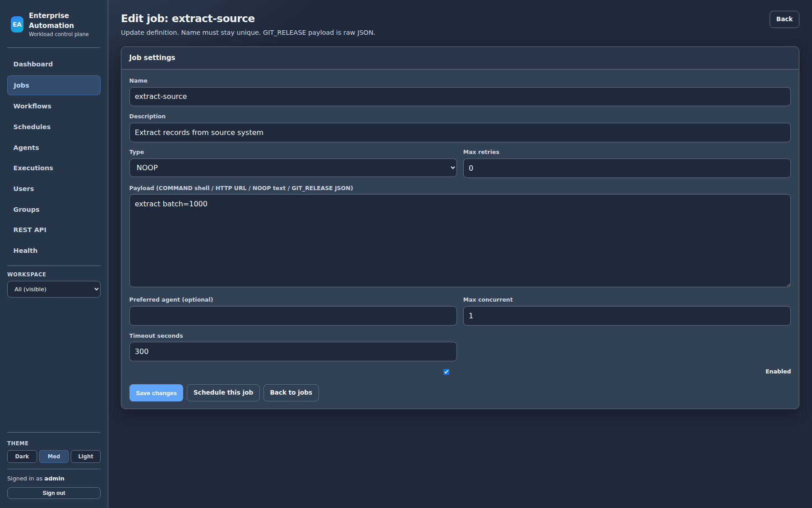Click the Back button at top right
The width and height of the screenshot is (812, 508).
pyautogui.click(x=784, y=19)
